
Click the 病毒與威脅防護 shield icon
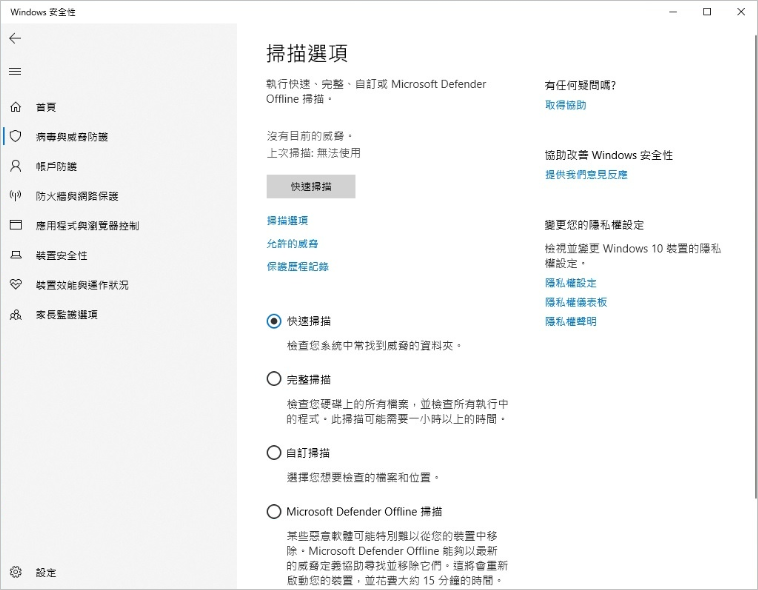(x=15, y=136)
